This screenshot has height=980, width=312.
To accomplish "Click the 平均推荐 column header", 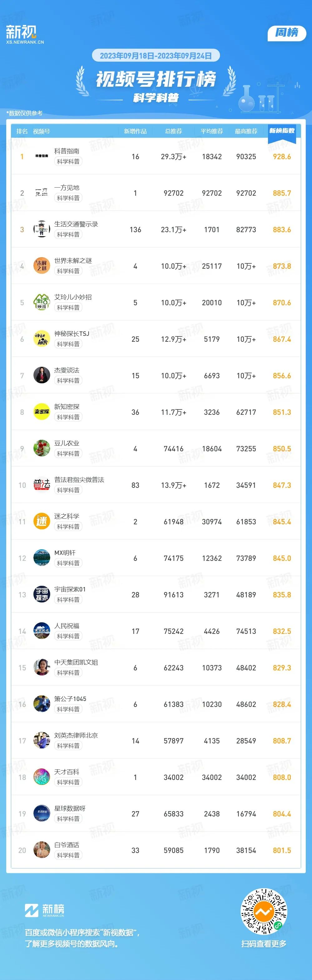I will [212, 131].
